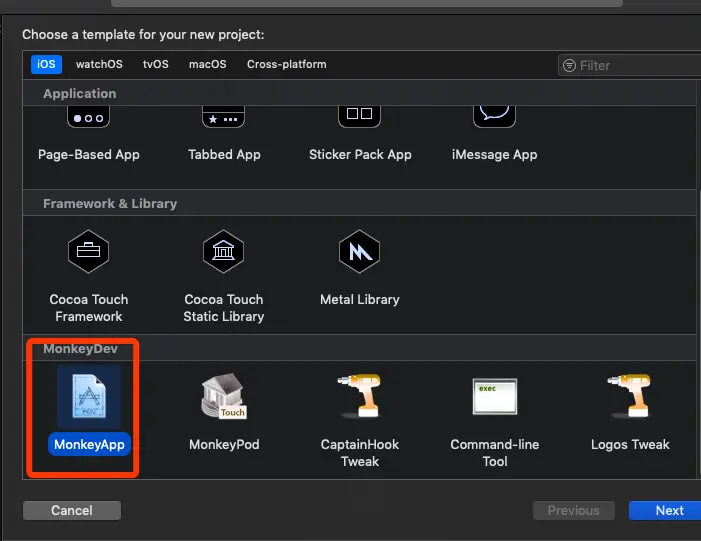Click the filter icon in search field

(x=569, y=65)
